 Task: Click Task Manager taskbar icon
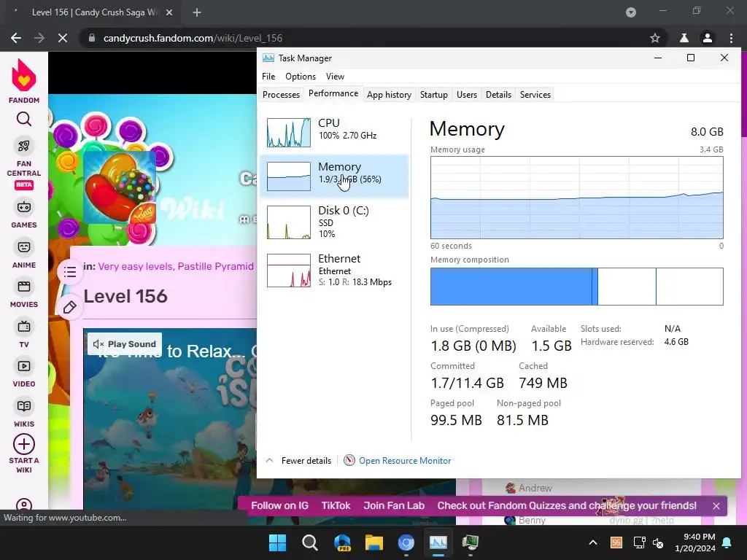[438, 542]
